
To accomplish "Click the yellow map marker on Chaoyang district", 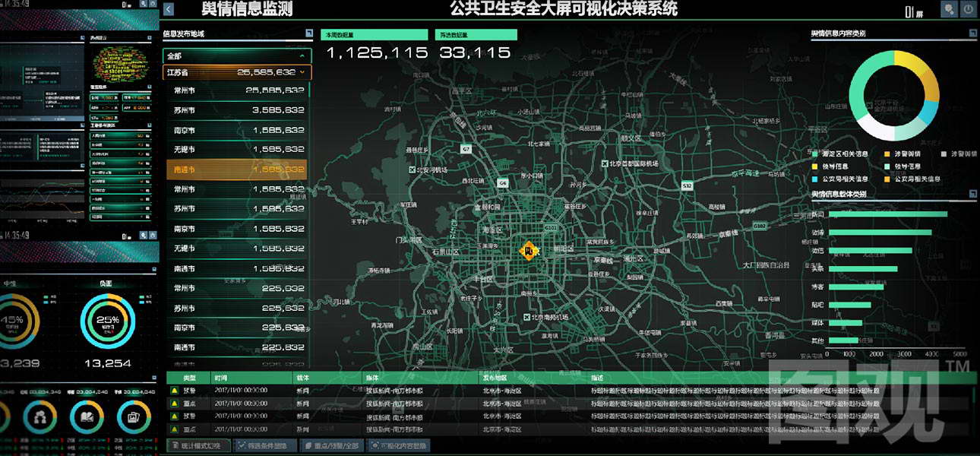I will (x=530, y=249).
